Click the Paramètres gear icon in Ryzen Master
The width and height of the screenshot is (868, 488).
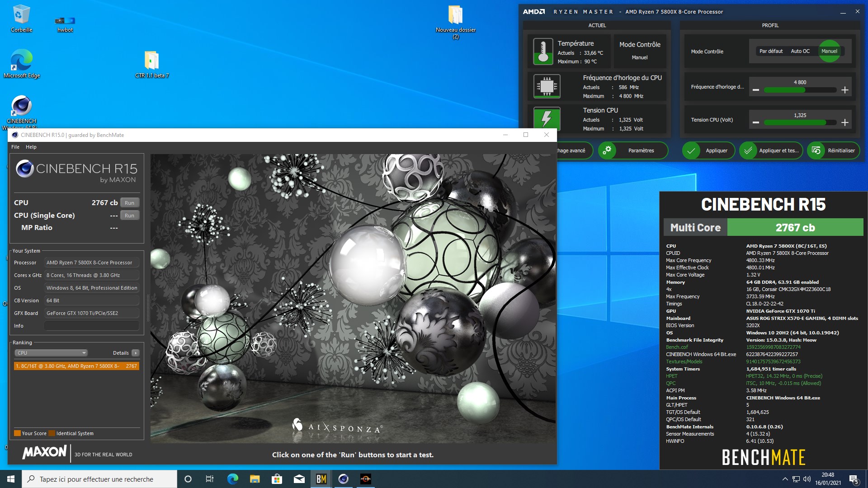(x=608, y=150)
